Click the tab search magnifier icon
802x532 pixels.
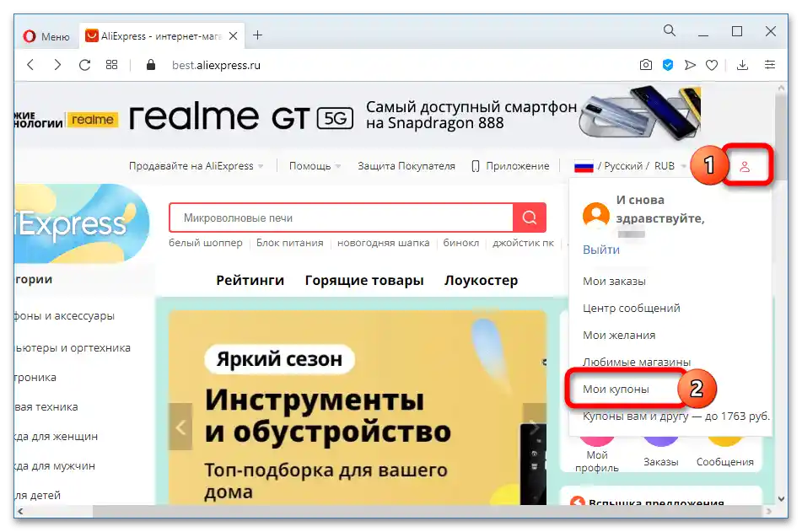pos(669,30)
